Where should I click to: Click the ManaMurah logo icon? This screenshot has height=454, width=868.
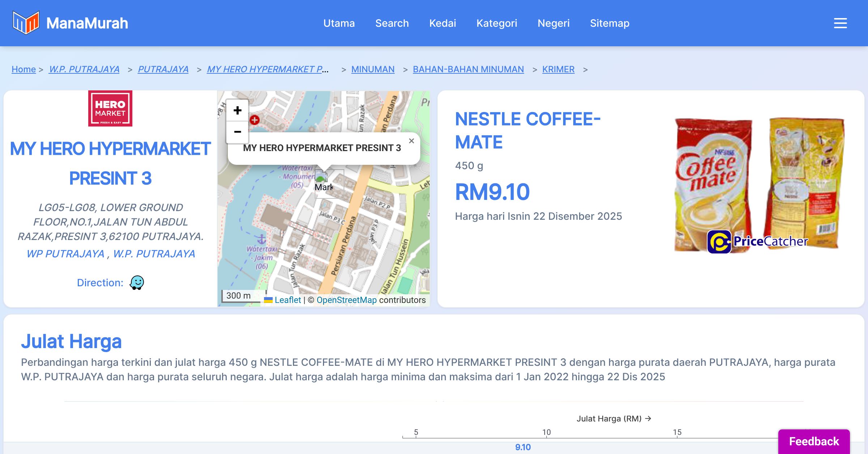pos(26,23)
